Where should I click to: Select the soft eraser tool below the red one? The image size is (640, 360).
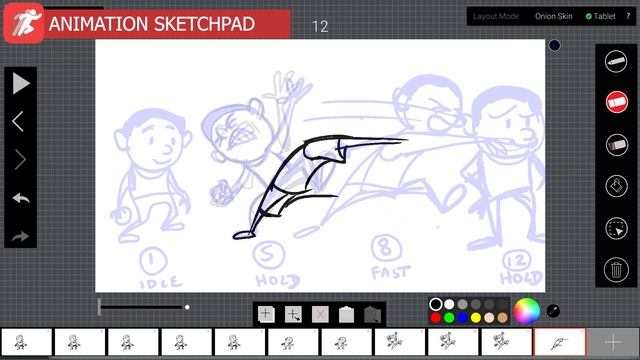pos(617,144)
